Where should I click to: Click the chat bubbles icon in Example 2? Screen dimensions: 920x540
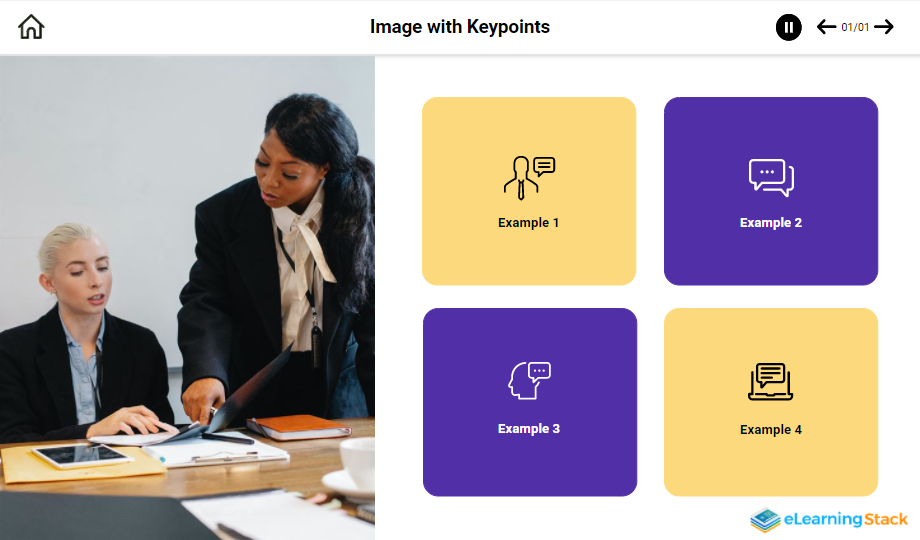[771, 177]
